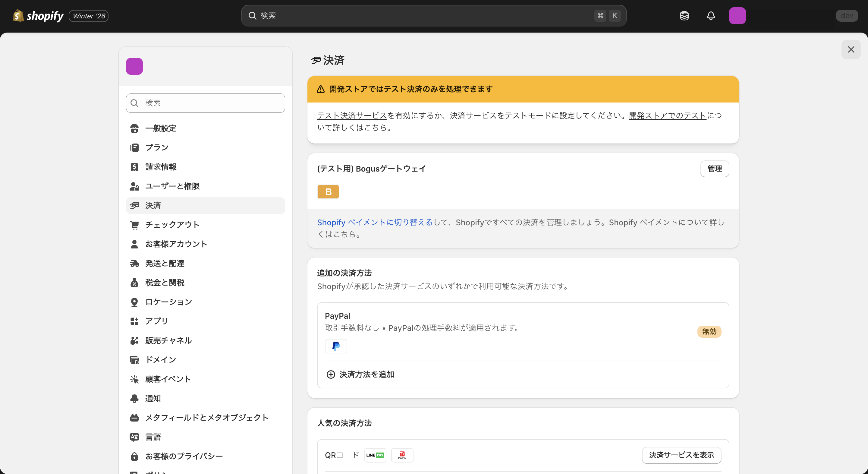Viewport: 868px width, 474px height.
Task: Click the truck icon for 発送と配達
Action: coord(134,263)
